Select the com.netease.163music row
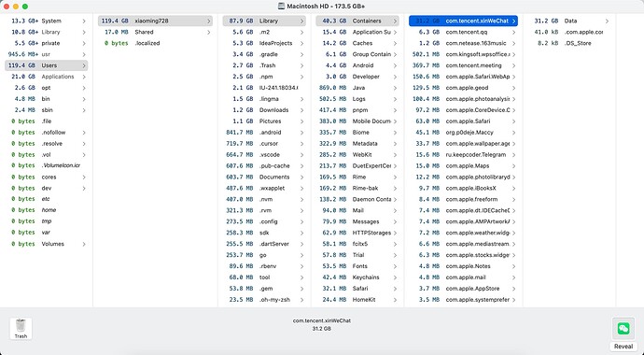The height and width of the screenshot is (355, 644). (463, 43)
